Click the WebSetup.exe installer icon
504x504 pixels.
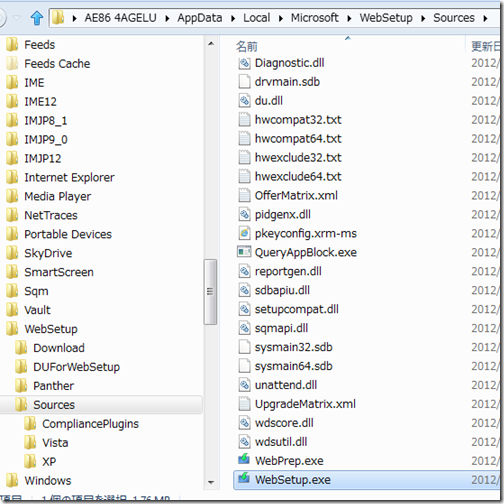click(244, 479)
